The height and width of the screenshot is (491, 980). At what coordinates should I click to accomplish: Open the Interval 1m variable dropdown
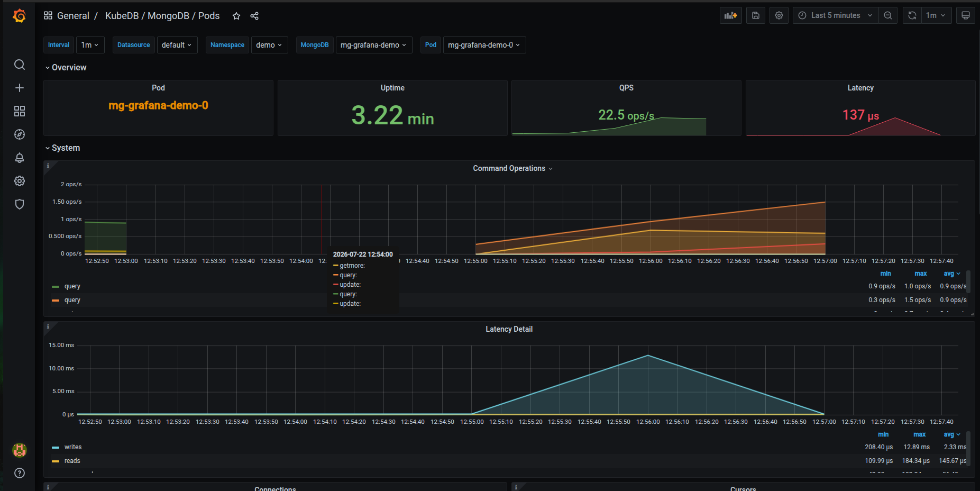(90, 45)
